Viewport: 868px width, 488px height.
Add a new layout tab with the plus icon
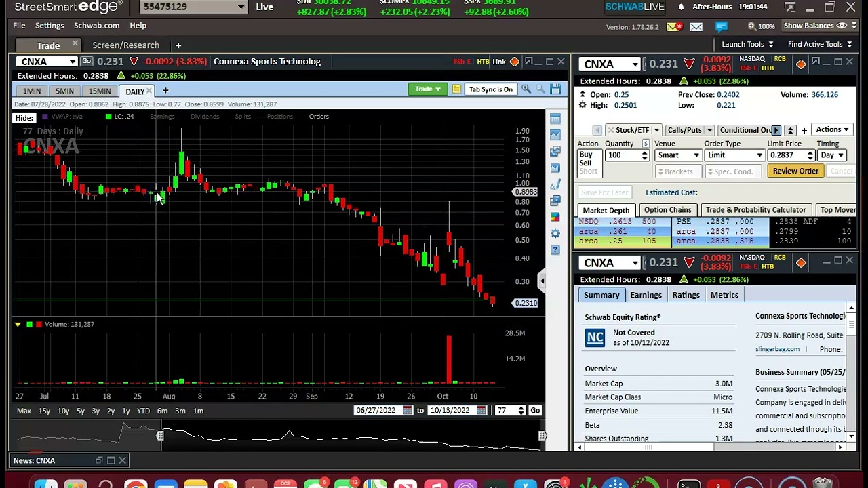(178, 45)
